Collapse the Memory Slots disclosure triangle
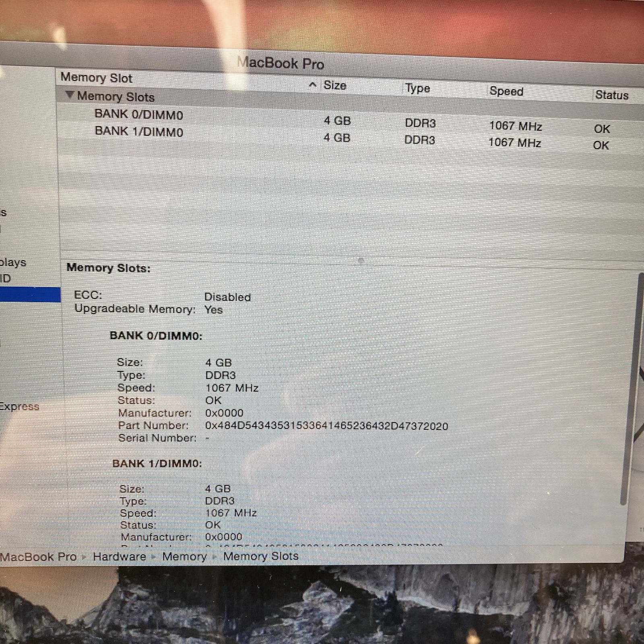 [x=70, y=95]
